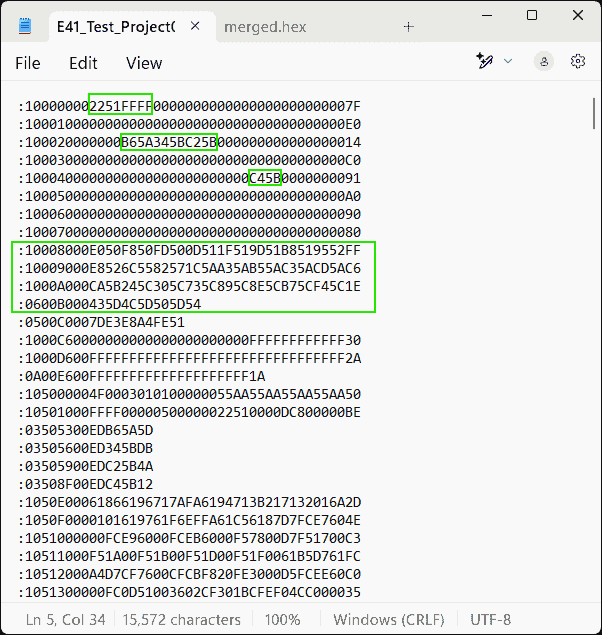Viewport: 602px width, 635px height.
Task: Click the 100% zoom level indicator
Action: [x=283, y=620]
